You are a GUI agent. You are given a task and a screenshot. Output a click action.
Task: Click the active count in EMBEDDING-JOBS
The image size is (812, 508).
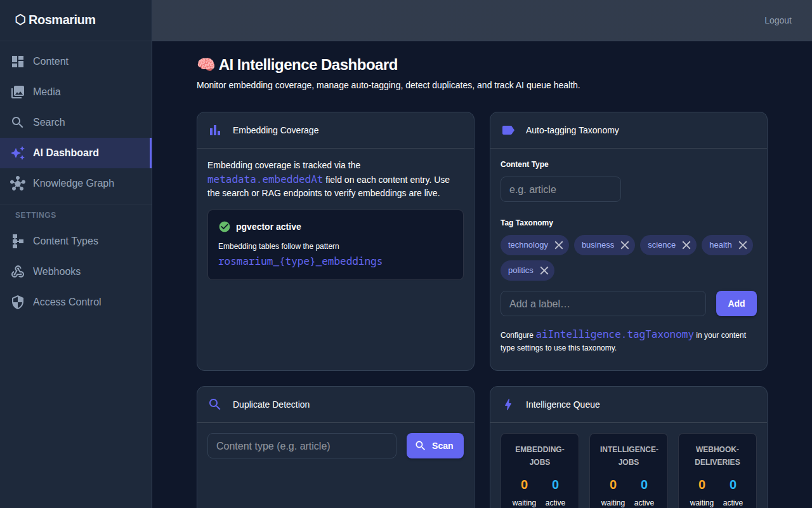[x=555, y=485]
